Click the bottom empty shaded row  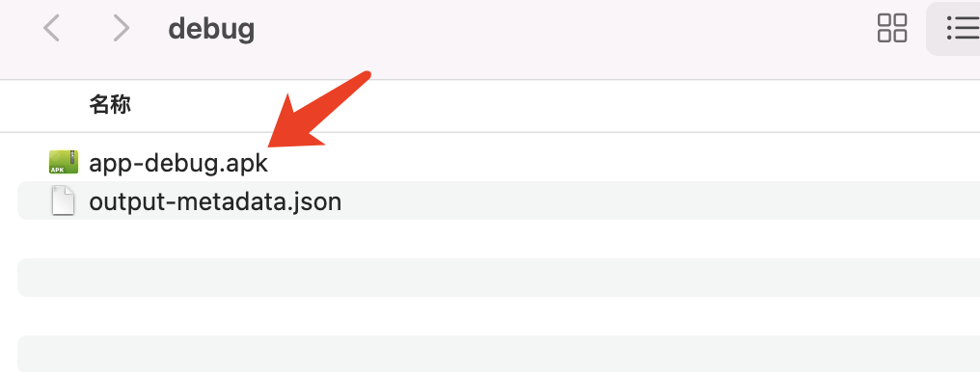point(499,354)
